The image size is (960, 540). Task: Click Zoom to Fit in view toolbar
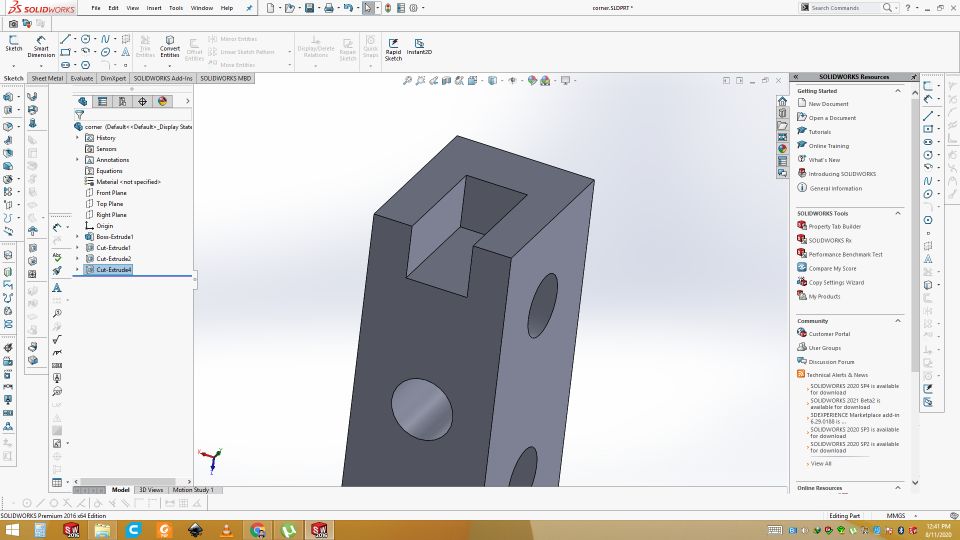[407, 80]
